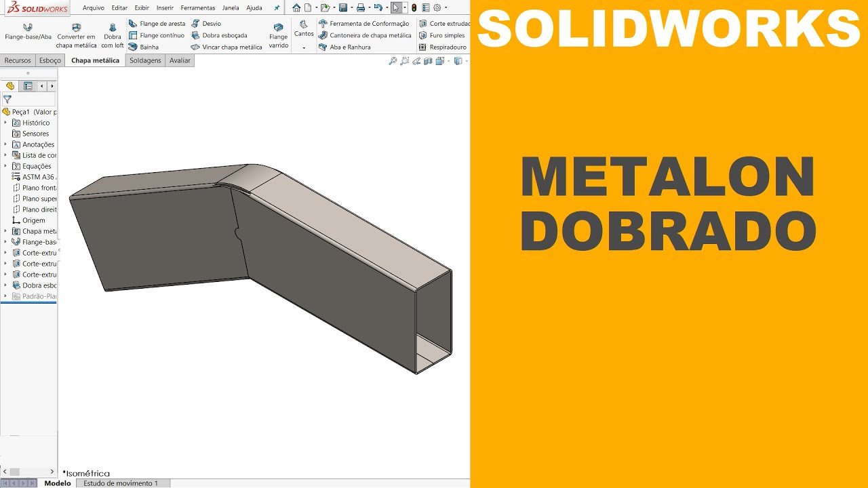Expand the Anotações tree node

click(5, 144)
